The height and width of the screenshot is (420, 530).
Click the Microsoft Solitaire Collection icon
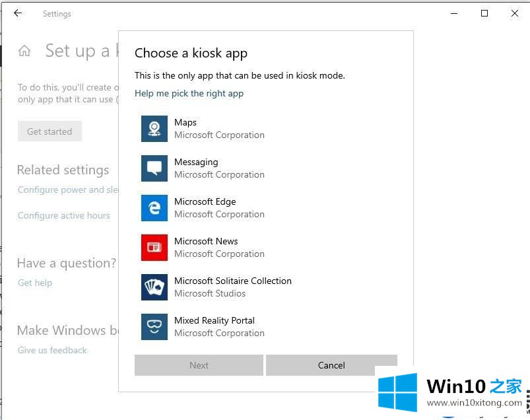coord(154,287)
